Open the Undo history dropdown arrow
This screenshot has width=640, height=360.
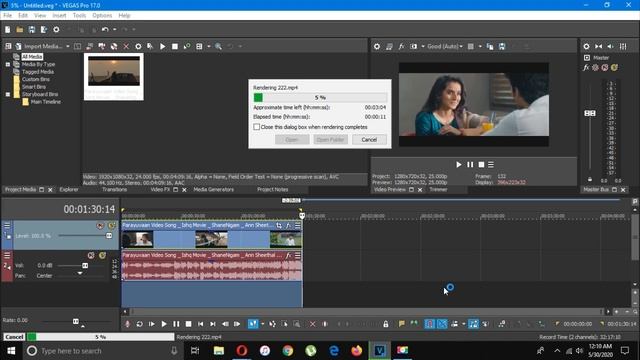tap(115, 29)
